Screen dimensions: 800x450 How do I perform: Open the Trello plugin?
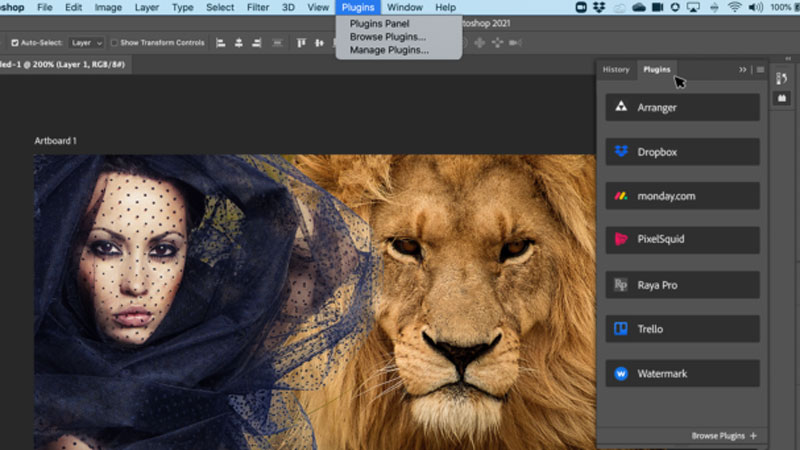click(x=682, y=329)
